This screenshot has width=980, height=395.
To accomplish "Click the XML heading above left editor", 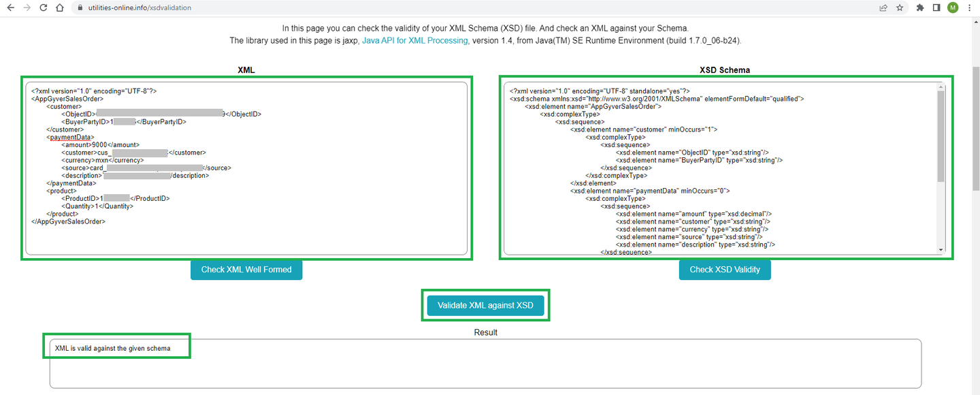I will 246,70.
